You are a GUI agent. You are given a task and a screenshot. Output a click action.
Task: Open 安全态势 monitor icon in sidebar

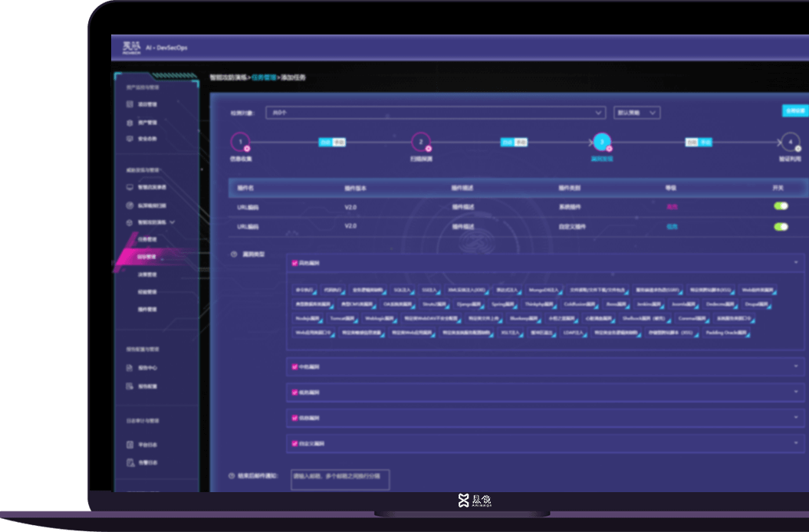(x=130, y=139)
